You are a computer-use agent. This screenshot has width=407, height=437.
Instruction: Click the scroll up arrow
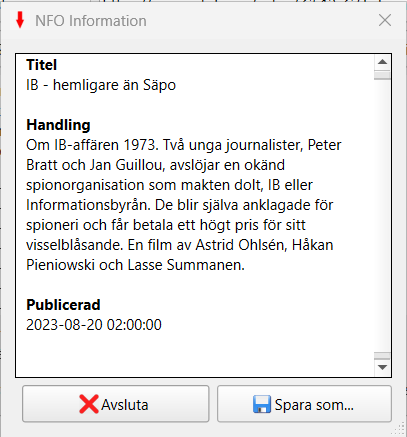tap(382, 62)
